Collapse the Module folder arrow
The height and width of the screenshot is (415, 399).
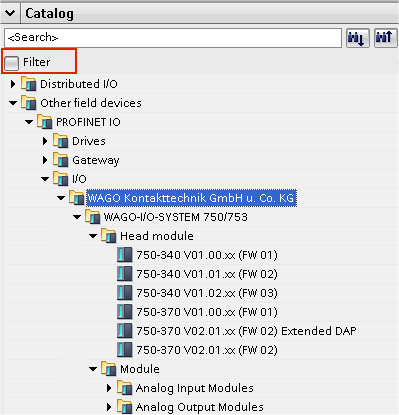(x=93, y=369)
